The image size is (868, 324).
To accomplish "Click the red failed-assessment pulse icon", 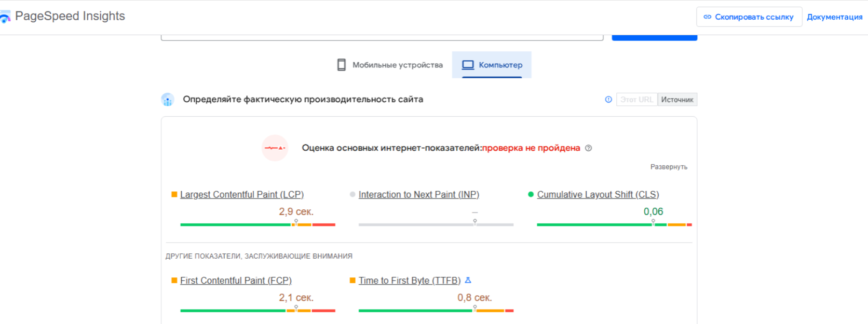I will click(x=275, y=148).
